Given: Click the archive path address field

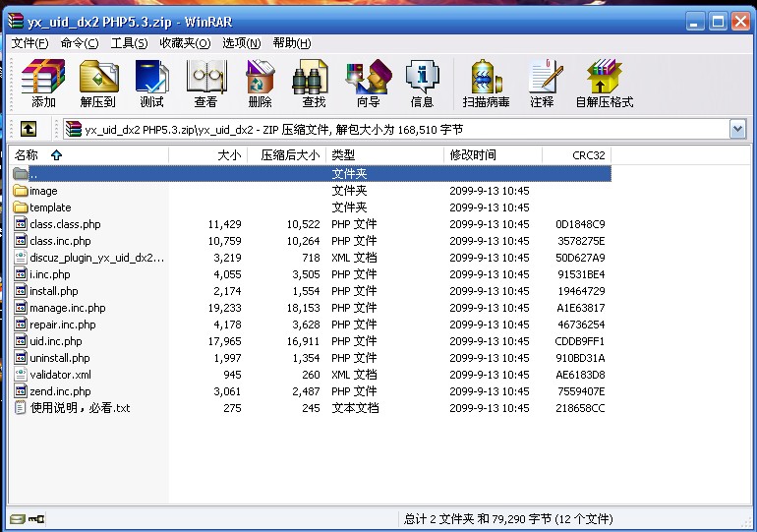Looking at the screenshot, I should [396, 129].
